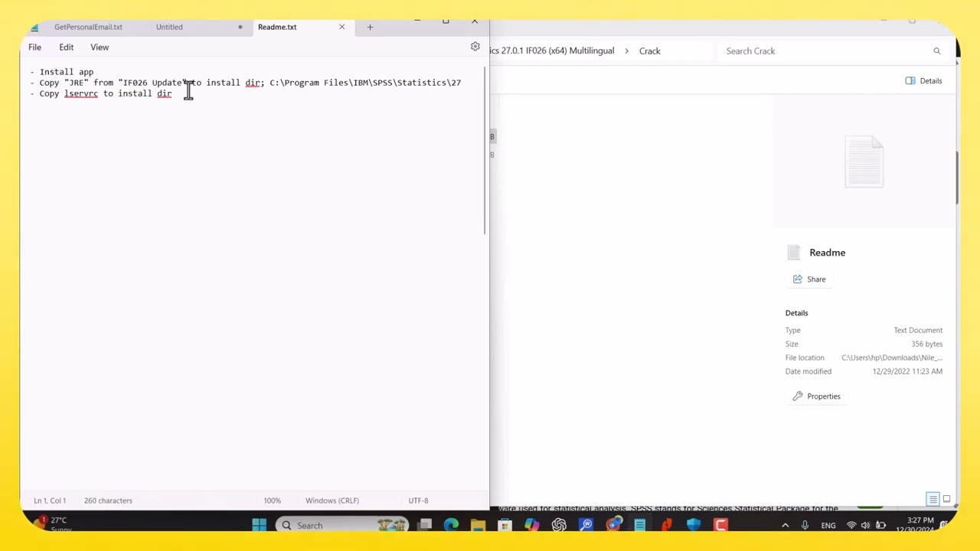
Task: Open the clock showing 3:27 PM
Action: point(920,520)
